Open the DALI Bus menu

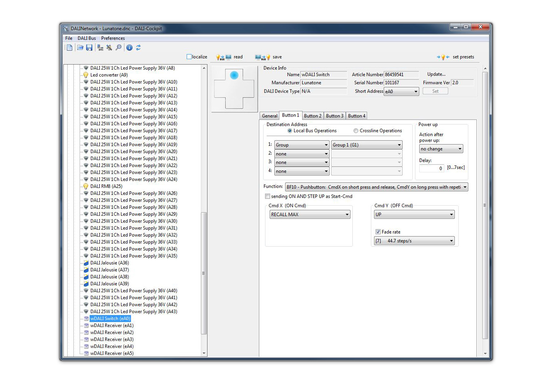point(87,38)
